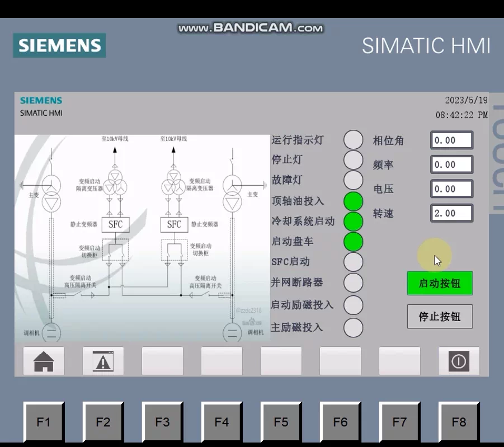The height and width of the screenshot is (447, 504).
Task: Click the 停止按钮 stop button
Action: [440, 317]
